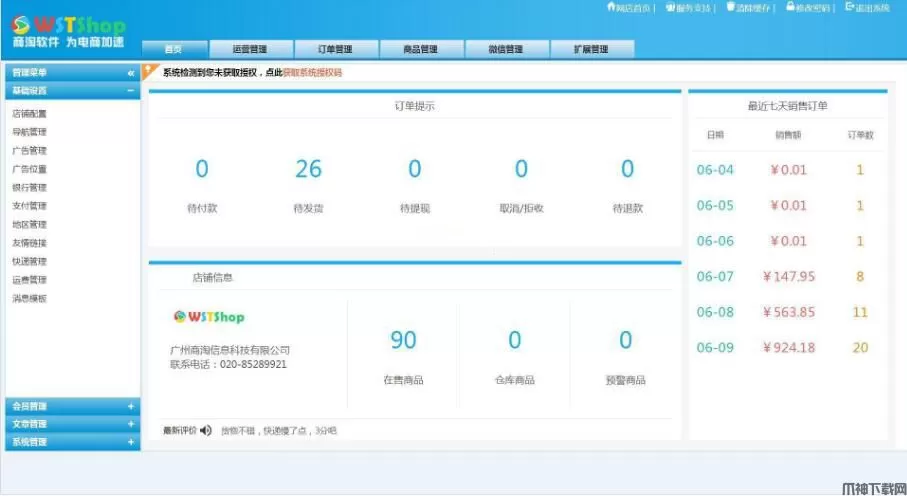Switch to the 运营管理 tab
The height and width of the screenshot is (496, 907).
pyautogui.click(x=250, y=49)
